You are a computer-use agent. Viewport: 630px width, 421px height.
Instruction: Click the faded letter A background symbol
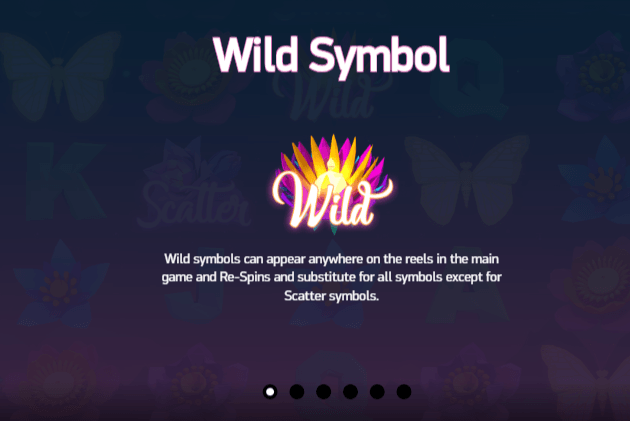tap(466, 285)
